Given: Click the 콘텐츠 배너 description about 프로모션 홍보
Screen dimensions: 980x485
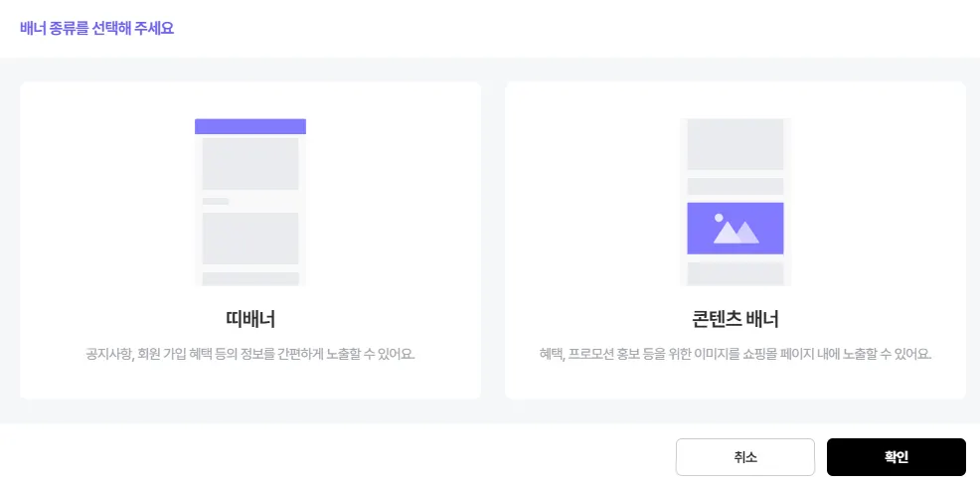Looking at the screenshot, I should click(735, 354).
